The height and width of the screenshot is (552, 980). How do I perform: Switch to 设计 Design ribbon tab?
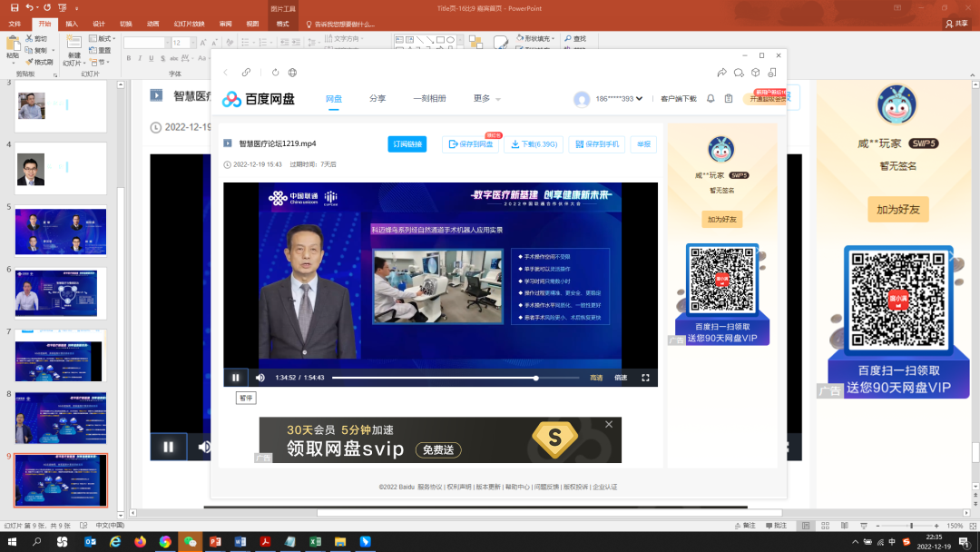click(x=99, y=24)
